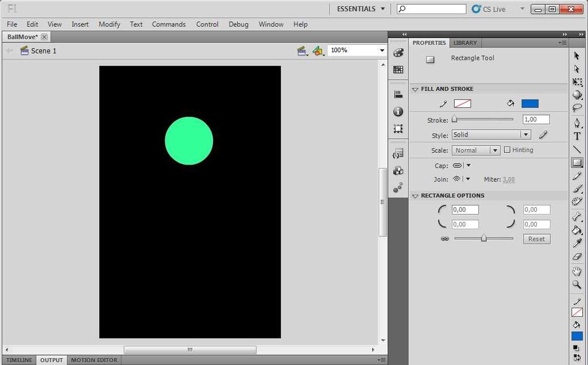Open the CS Live dropdown arrow
The image size is (588, 365).
click(522, 9)
